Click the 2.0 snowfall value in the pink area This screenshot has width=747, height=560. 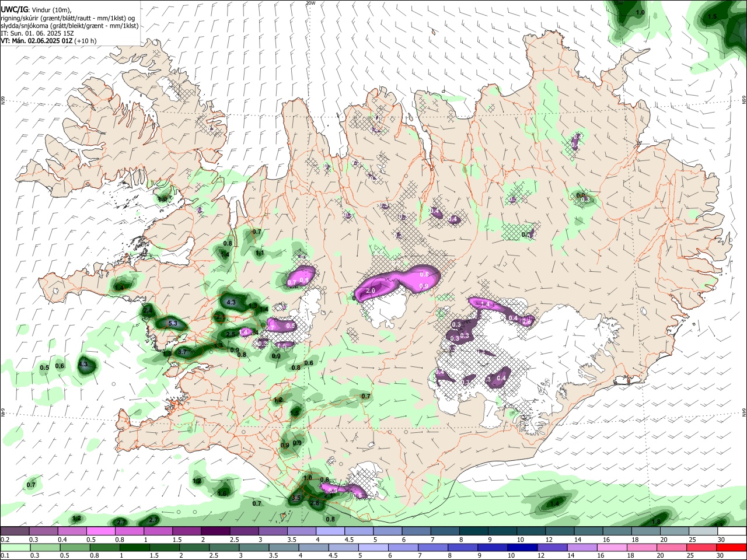(x=370, y=290)
